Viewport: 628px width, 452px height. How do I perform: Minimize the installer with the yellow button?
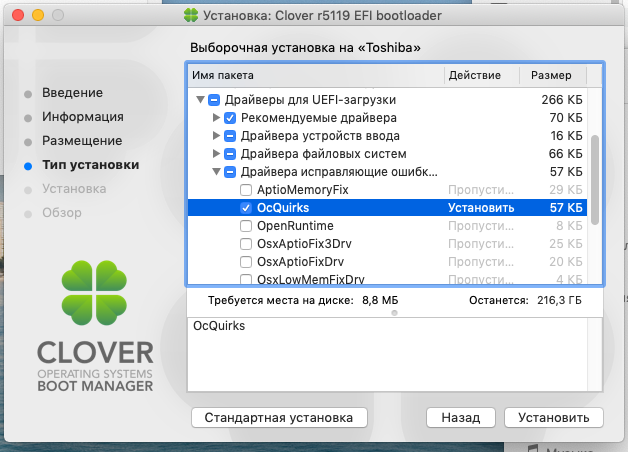(x=38, y=15)
